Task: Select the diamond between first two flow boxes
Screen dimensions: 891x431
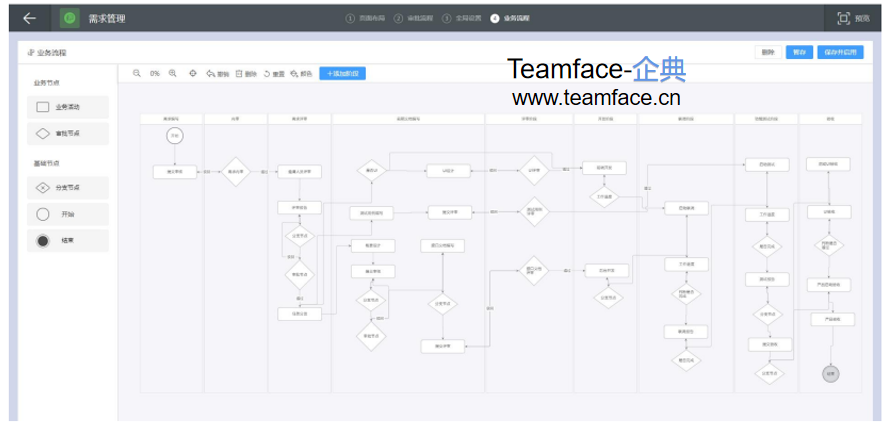Action: (235, 172)
